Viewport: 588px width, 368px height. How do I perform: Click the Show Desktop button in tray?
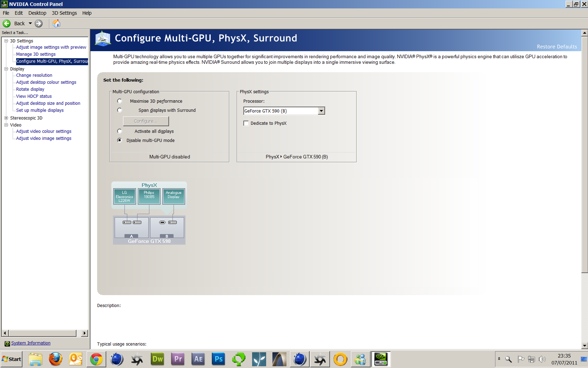[584, 359]
